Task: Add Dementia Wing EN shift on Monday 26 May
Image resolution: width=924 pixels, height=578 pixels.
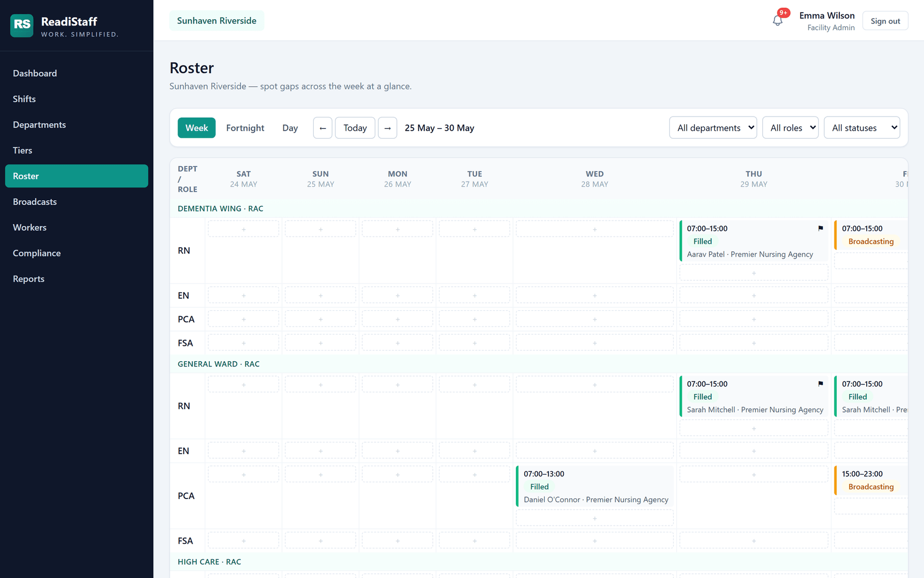Action: (x=398, y=295)
